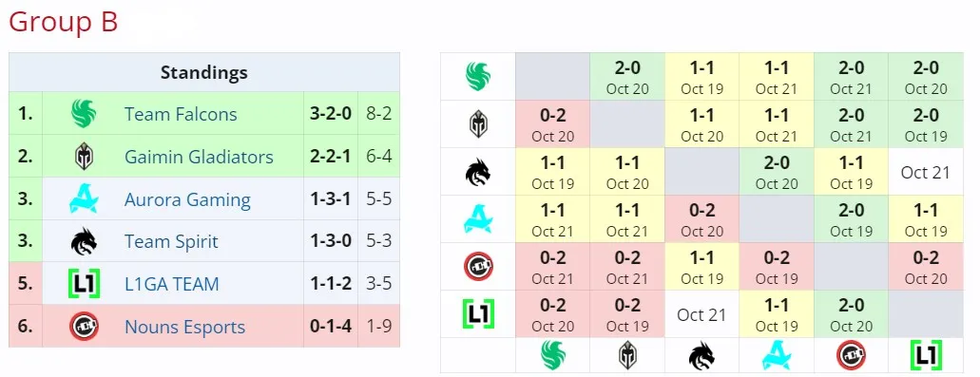Click Group B heading
The height and width of the screenshot is (377, 980).
[x=63, y=23]
